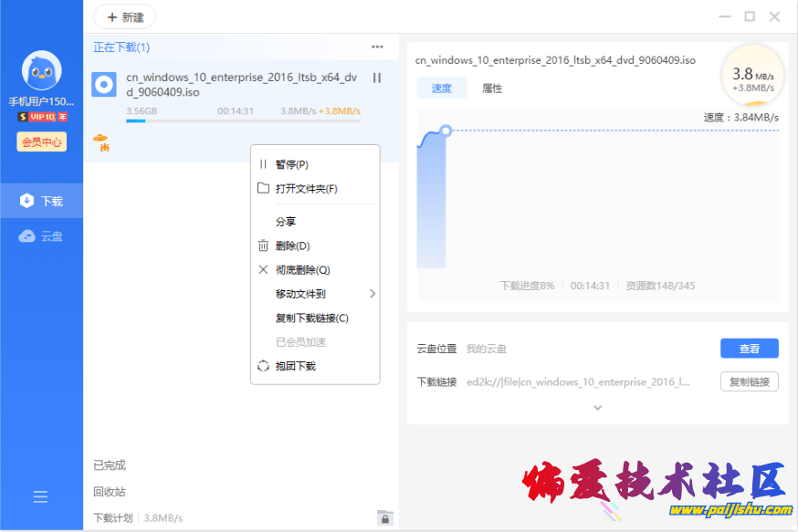Click the blue bird user avatar
798x532 pixels.
click(x=41, y=70)
